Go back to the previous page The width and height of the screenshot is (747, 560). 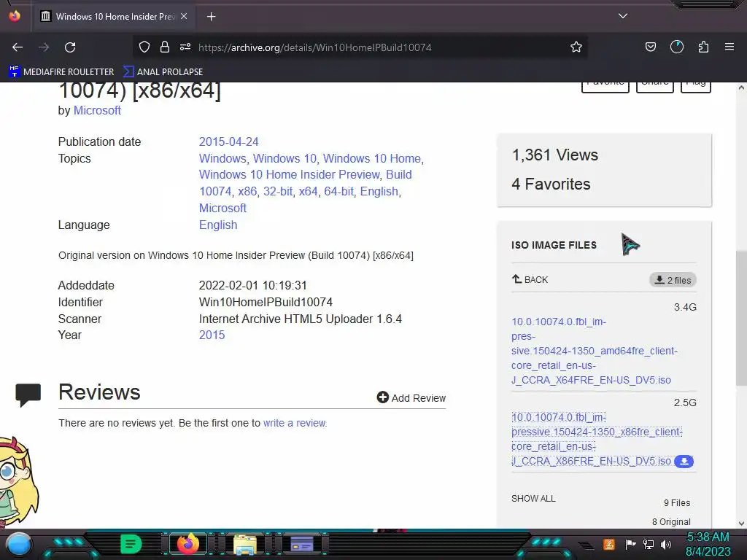point(18,47)
